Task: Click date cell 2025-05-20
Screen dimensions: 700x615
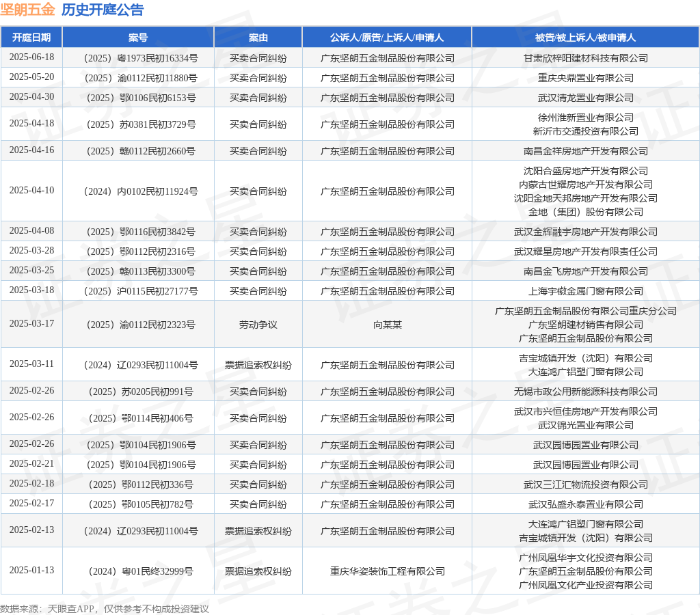Action: coord(31,77)
